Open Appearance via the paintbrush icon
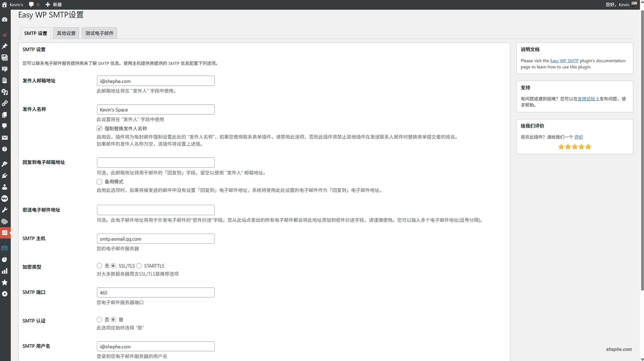 click(x=5, y=164)
